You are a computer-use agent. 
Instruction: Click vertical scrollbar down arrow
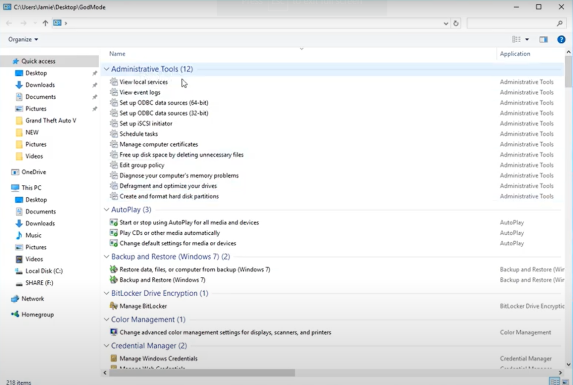[568, 364]
